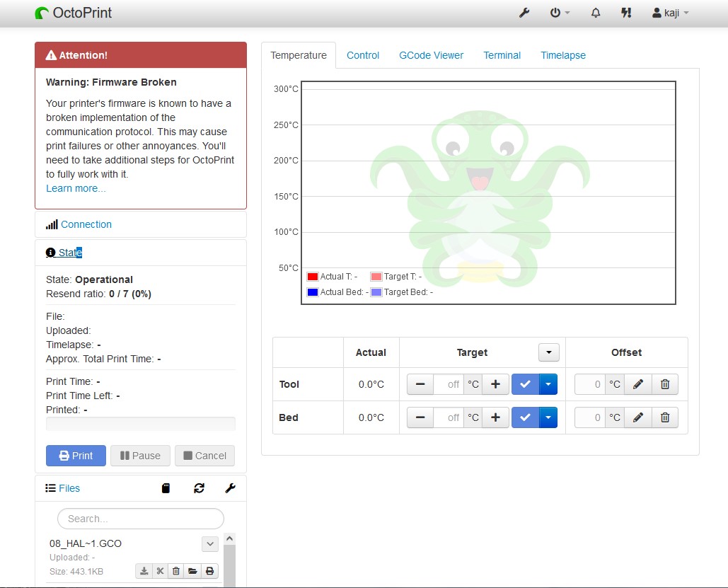Image resolution: width=728 pixels, height=588 pixels.
Task: Open the system power menu
Action: (x=560, y=13)
